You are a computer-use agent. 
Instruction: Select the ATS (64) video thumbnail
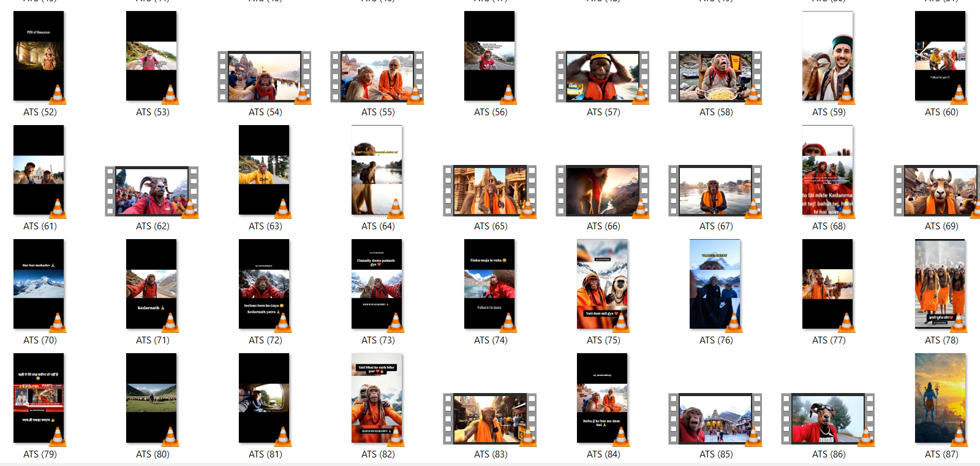pos(377,170)
